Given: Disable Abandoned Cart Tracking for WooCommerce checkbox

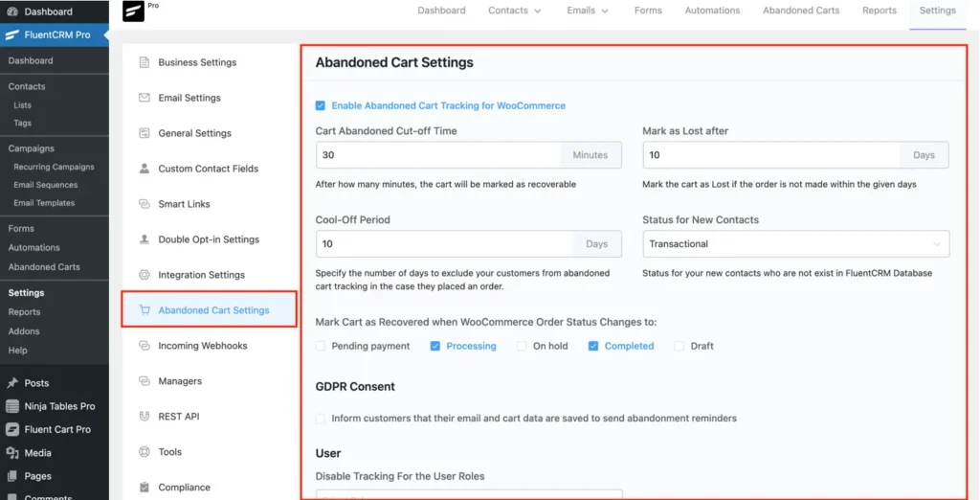Looking at the screenshot, I should pos(320,105).
